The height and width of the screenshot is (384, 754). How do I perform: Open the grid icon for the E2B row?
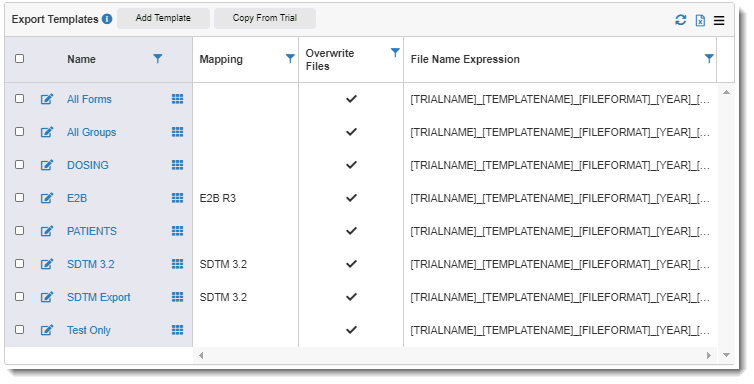pyautogui.click(x=177, y=198)
